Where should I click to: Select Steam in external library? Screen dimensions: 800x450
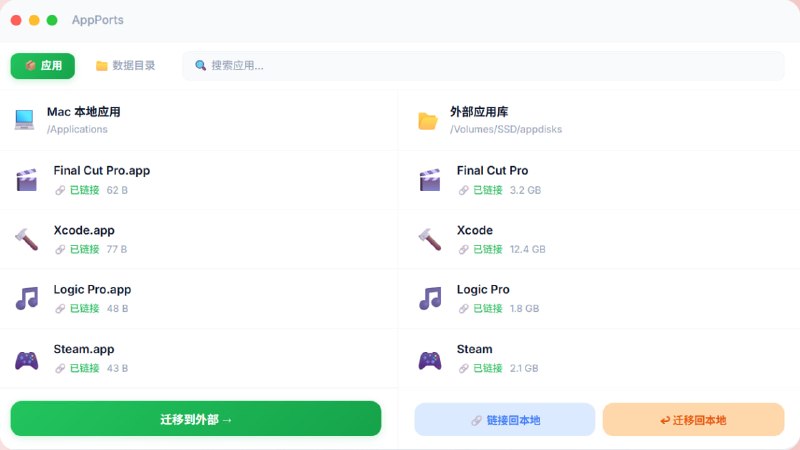474,349
